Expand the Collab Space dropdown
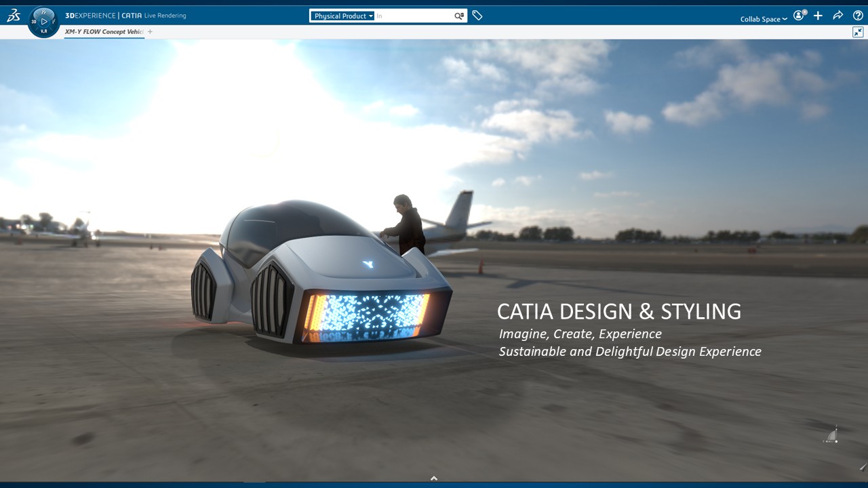The width and height of the screenshot is (868, 488). click(764, 19)
